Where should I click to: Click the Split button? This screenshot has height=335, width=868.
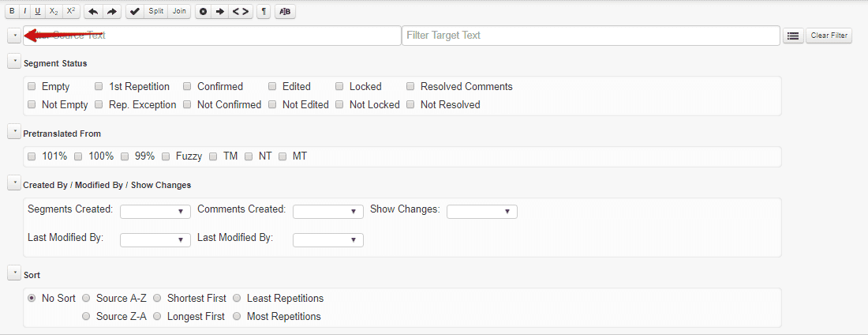(156, 12)
